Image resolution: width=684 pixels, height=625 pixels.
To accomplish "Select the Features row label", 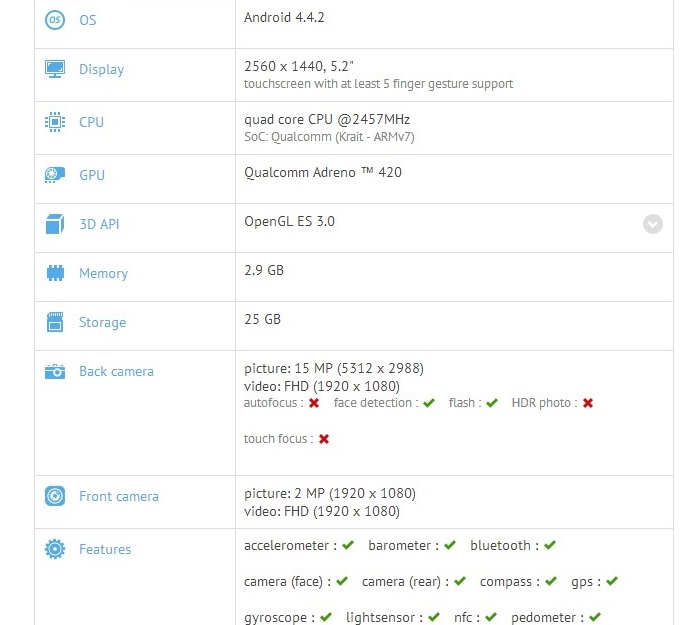I will tap(105, 549).
